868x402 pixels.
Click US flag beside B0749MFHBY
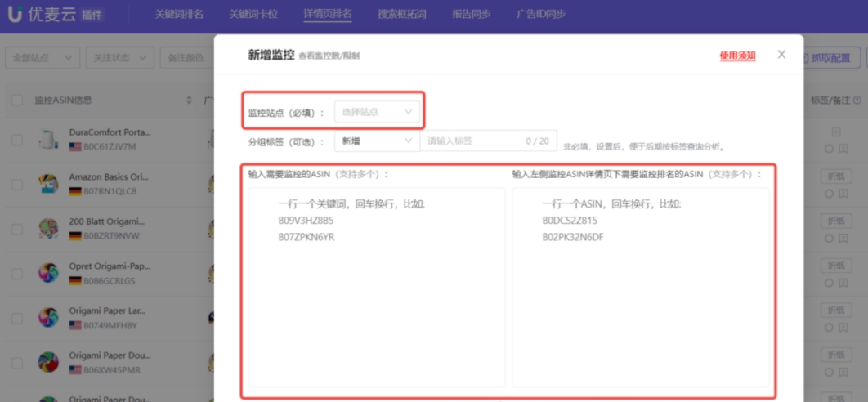click(x=75, y=325)
